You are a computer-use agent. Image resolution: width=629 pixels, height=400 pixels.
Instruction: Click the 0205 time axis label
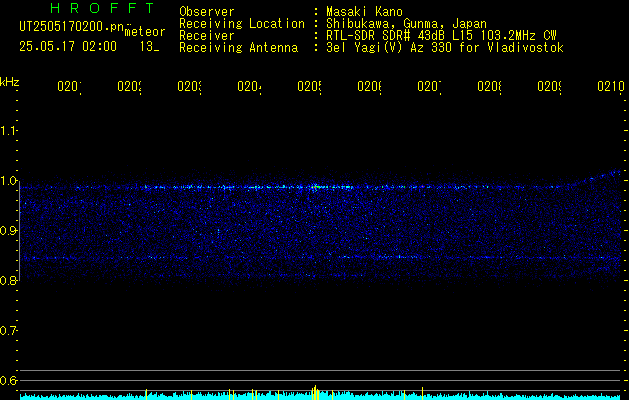[309, 86]
